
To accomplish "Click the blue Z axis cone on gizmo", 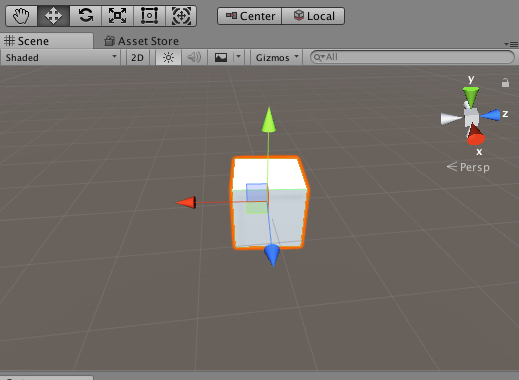I will point(490,115).
